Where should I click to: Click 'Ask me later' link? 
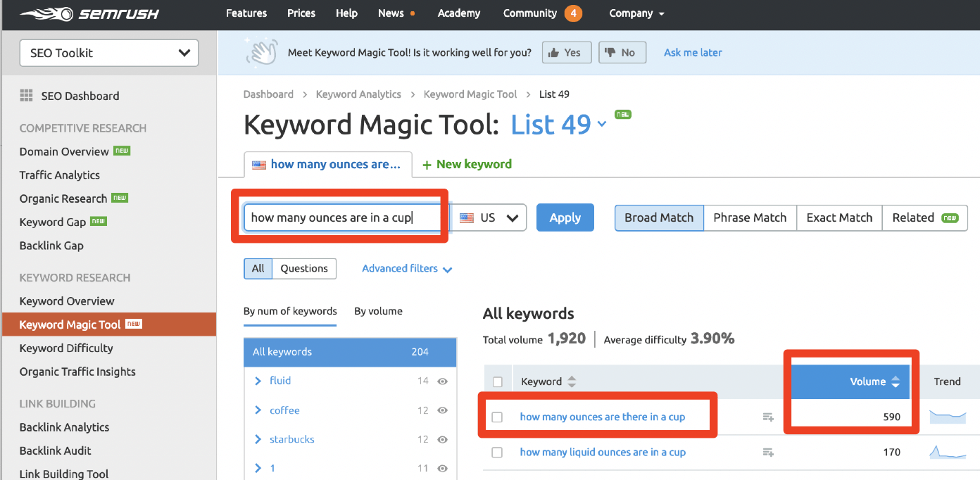(693, 53)
